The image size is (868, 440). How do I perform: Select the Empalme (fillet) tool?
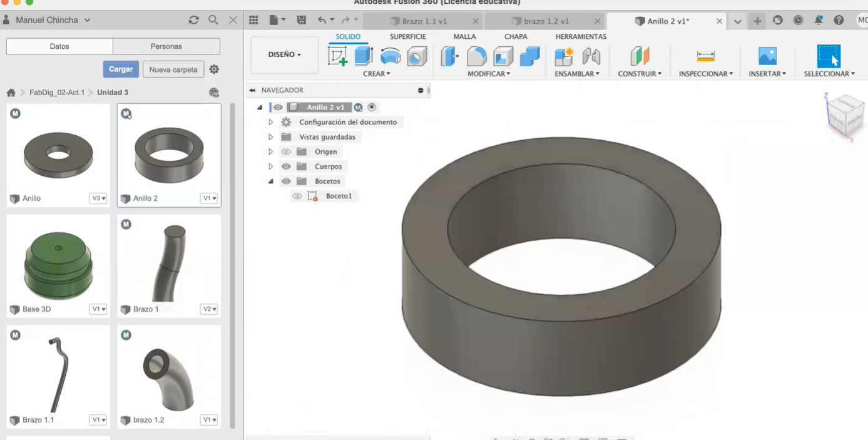[x=476, y=58]
